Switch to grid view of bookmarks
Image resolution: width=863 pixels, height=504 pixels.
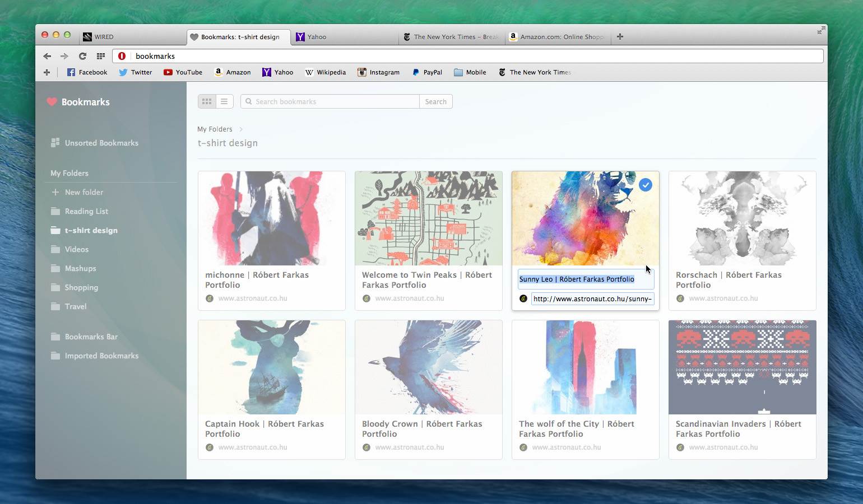coord(207,101)
